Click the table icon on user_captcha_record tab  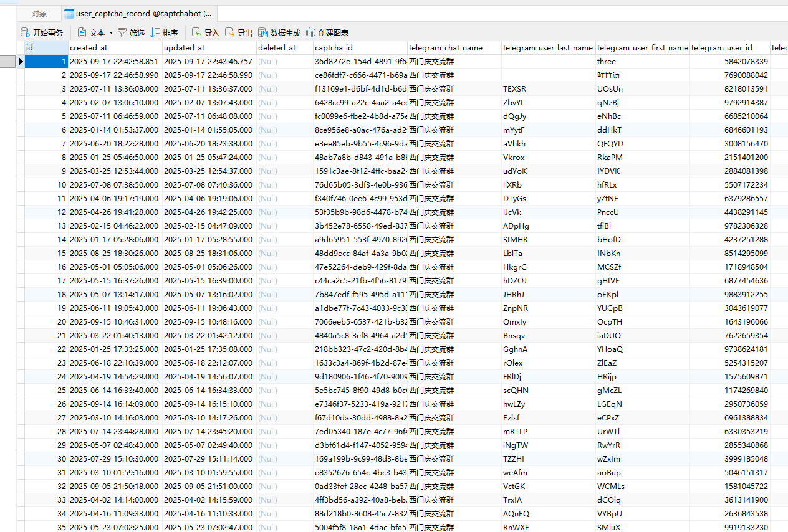[x=69, y=13]
